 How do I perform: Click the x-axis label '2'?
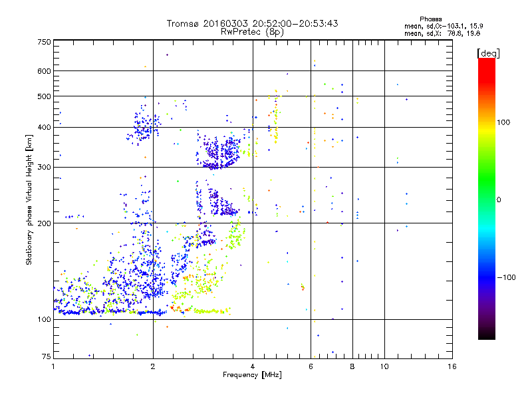(153, 366)
